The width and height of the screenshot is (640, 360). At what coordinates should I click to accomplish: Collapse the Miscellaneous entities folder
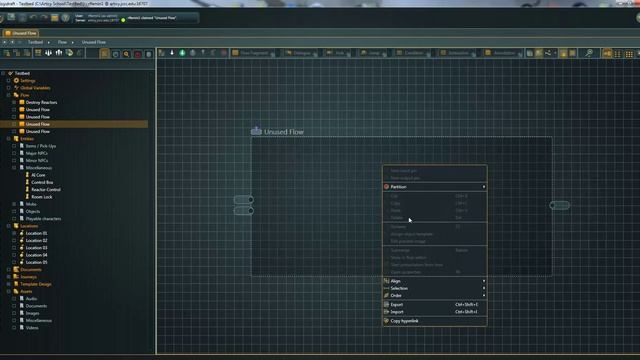tap(14, 168)
